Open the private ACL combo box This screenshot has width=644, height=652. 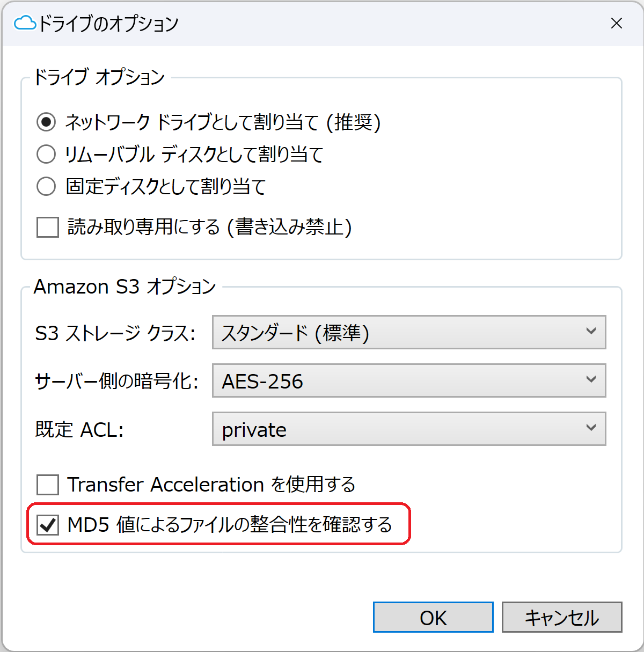point(409,429)
